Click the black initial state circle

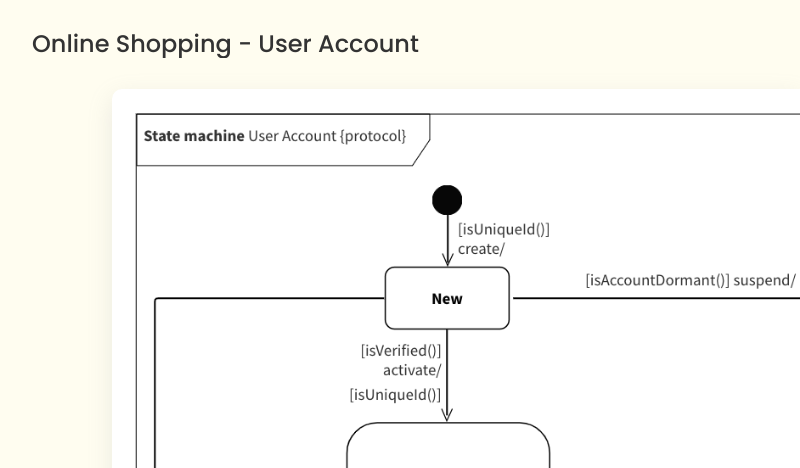(x=447, y=200)
